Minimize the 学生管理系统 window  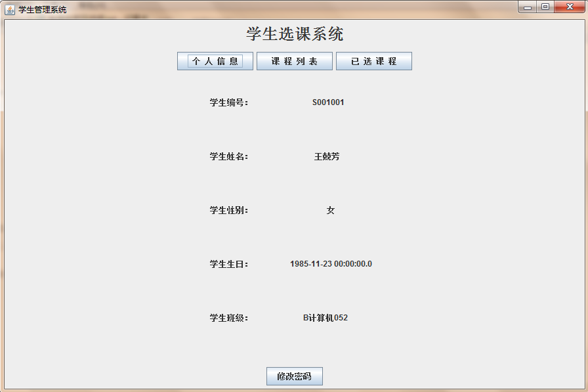tap(528, 7)
